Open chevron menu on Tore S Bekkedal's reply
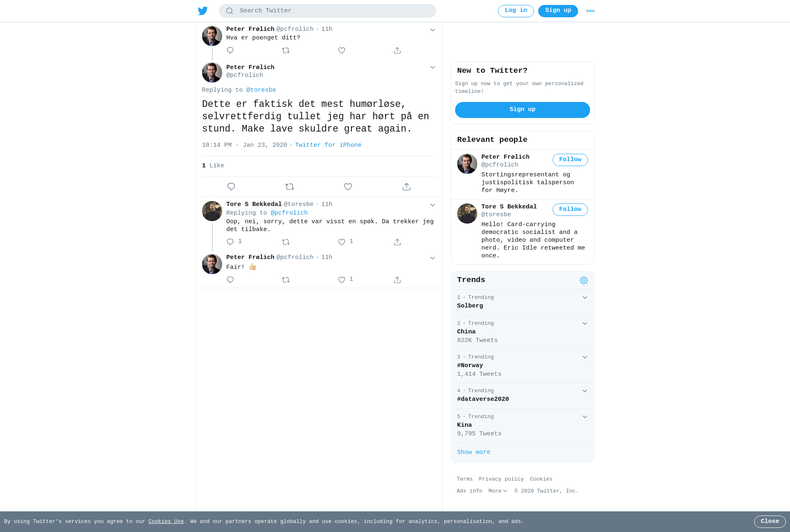 (432, 205)
